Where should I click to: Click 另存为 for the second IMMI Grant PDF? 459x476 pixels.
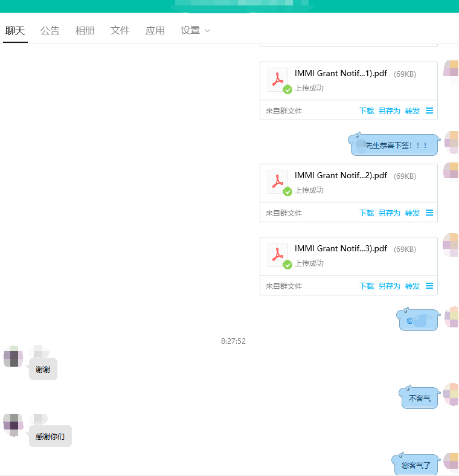tap(389, 213)
